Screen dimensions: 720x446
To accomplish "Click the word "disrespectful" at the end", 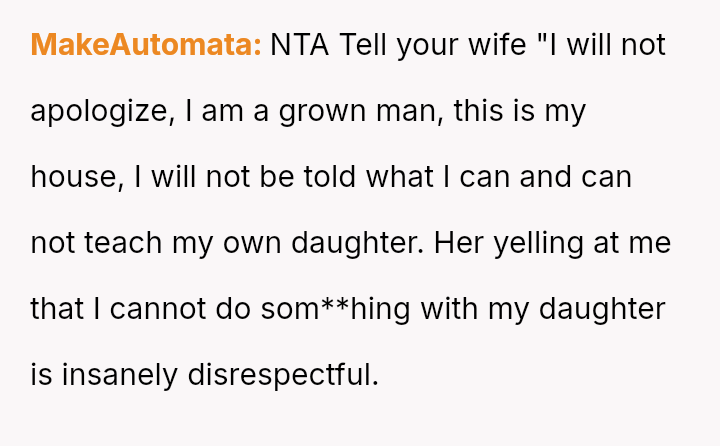I will (283, 375).
